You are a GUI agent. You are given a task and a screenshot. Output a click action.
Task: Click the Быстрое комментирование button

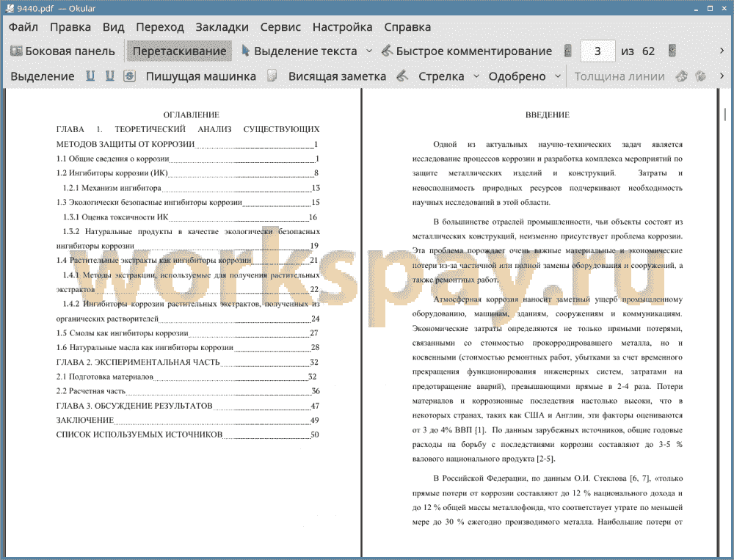467,51
